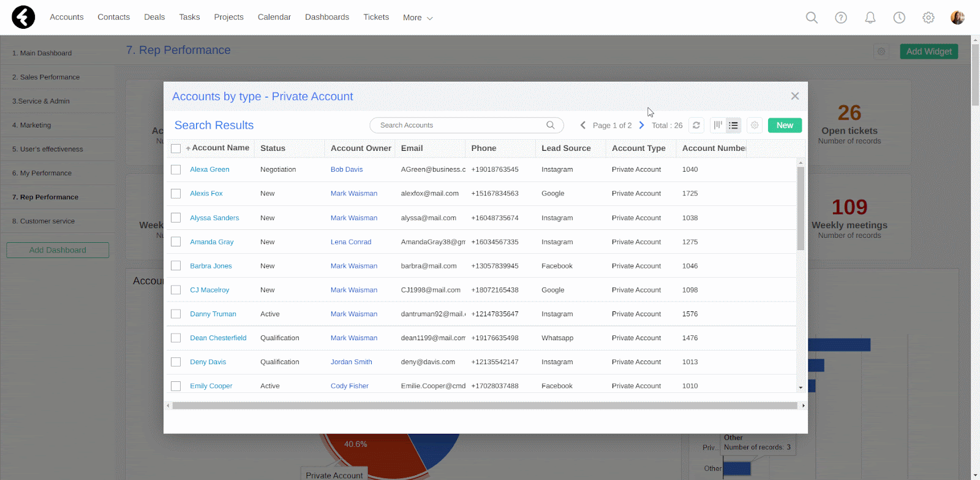Screen dimensions: 980x480
Task: Check the Deny Davis row checkbox
Action: [176, 362]
